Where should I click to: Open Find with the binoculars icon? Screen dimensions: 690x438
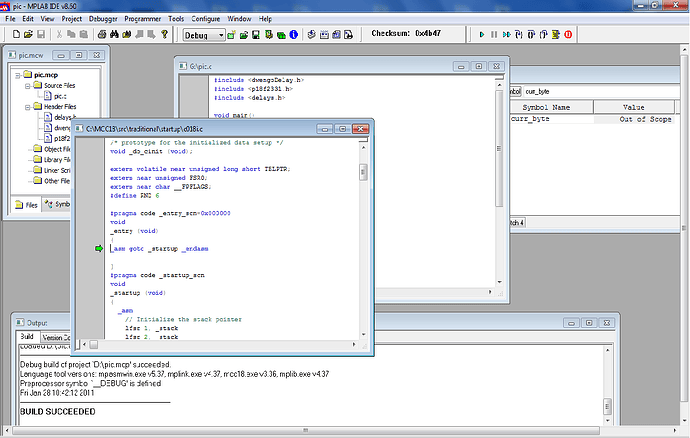114,34
